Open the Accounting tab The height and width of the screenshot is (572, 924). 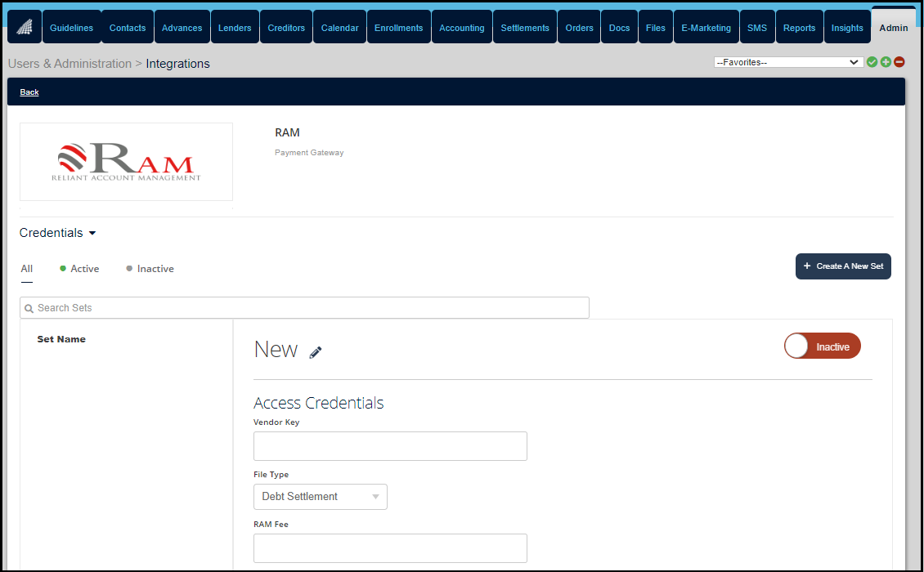pos(461,27)
